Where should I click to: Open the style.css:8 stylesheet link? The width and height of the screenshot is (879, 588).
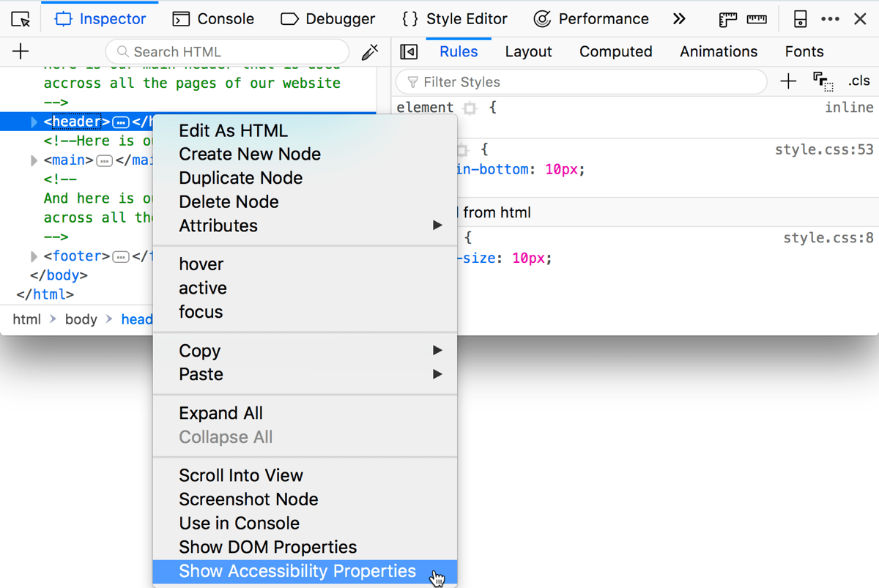click(x=828, y=237)
